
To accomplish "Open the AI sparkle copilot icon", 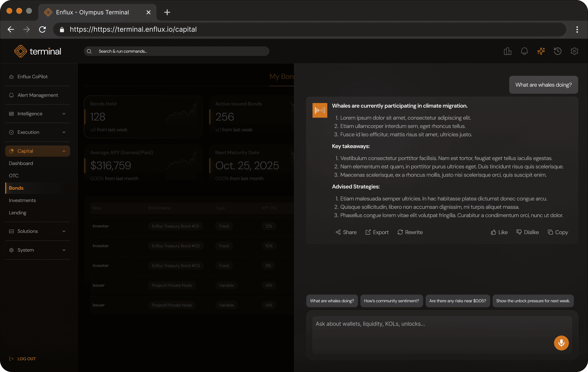I will pyautogui.click(x=541, y=51).
